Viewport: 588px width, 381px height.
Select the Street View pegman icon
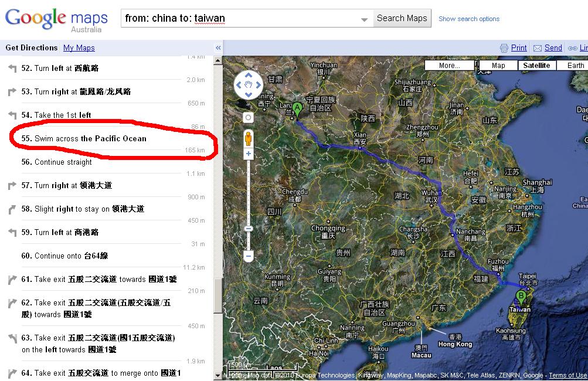[248, 138]
